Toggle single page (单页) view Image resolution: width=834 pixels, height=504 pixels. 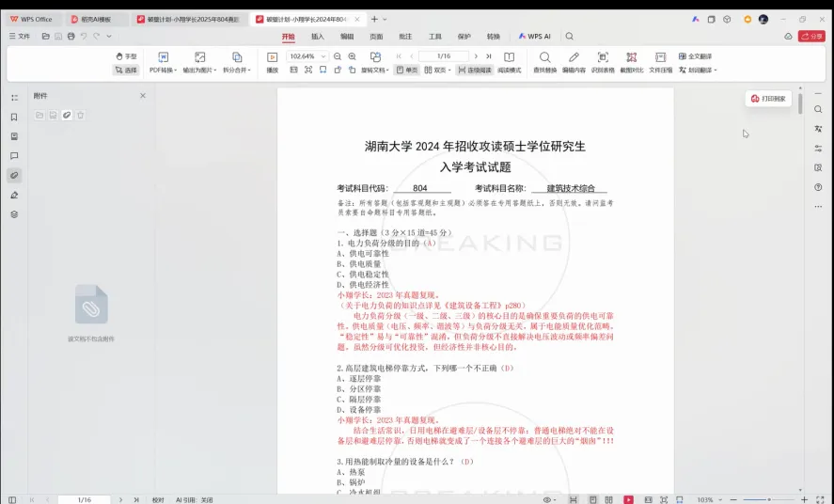click(407, 70)
